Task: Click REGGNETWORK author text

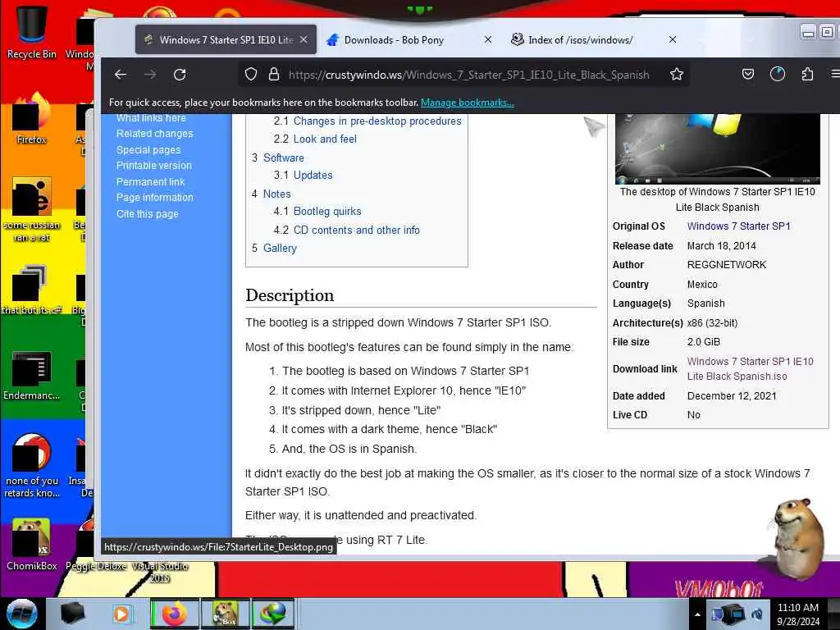Action: (727, 265)
